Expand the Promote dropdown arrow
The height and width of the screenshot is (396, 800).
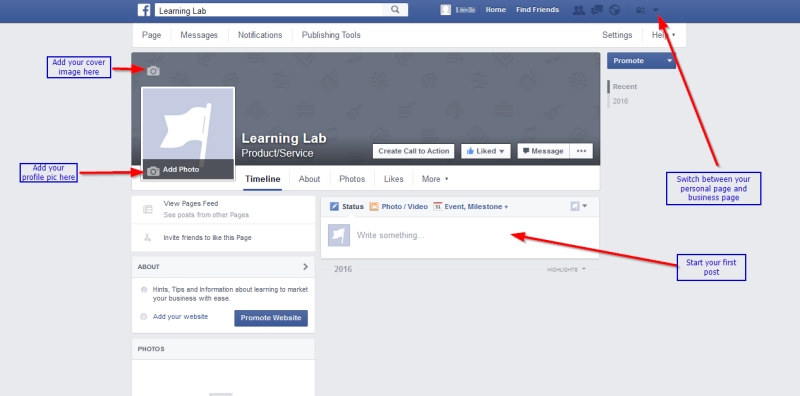pyautogui.click(x=670, y=61)
